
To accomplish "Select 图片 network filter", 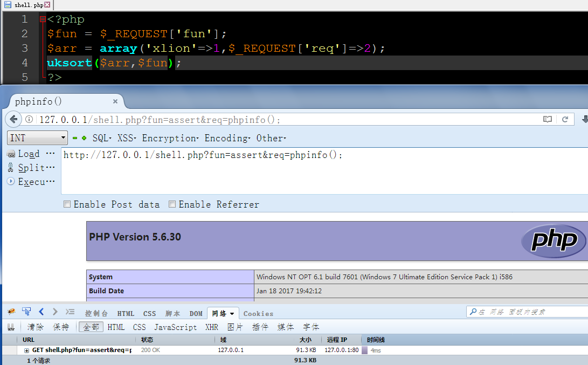I will coord(235,327).
